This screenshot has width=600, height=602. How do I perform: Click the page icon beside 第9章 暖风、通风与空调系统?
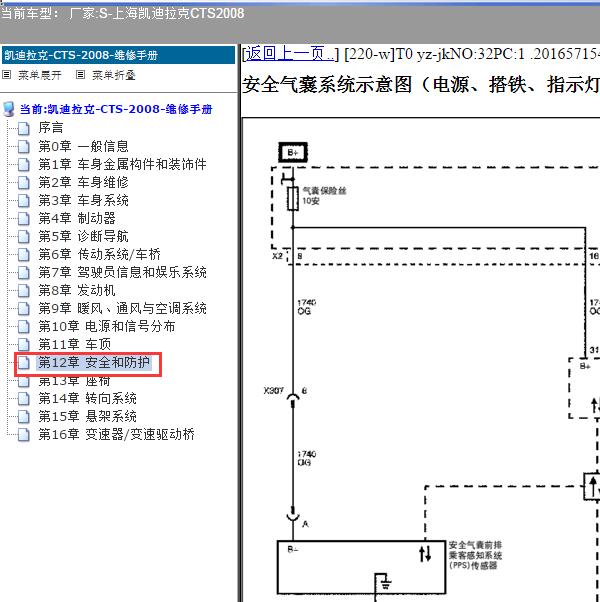click(24, 309)
